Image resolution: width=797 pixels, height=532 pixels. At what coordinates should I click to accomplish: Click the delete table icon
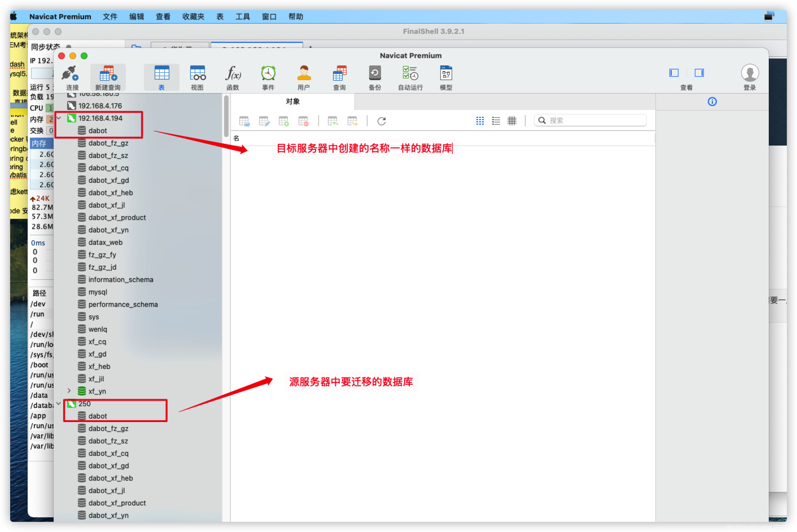click(303, 121)
